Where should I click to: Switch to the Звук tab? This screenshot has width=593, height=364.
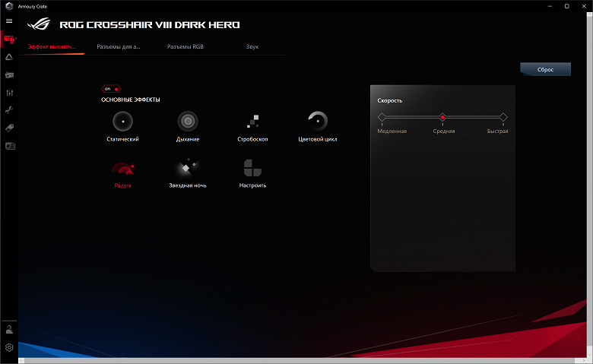[252, 47]
